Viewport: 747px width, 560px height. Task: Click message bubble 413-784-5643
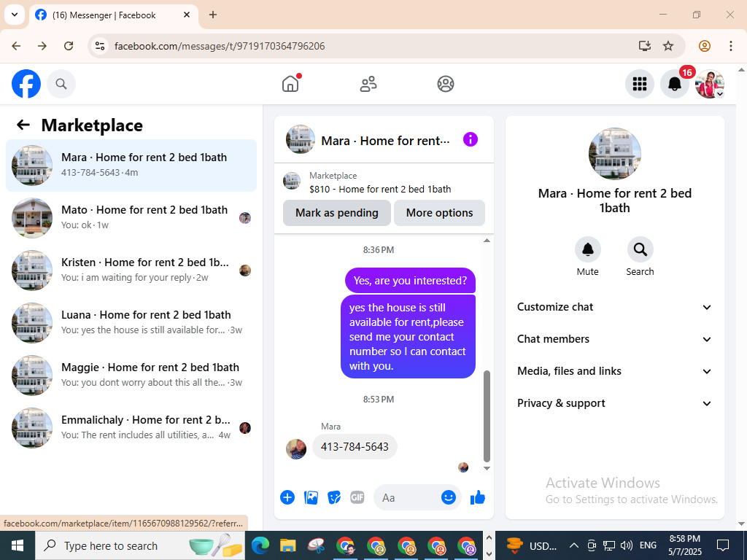coord(355,447)
